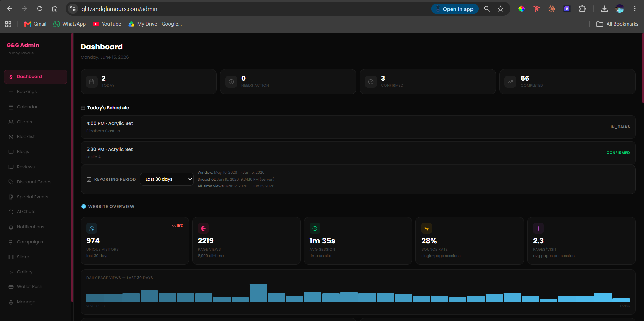Reload the page
The width and height of the screenshot is (644, 321).
(x=40, y=9)
